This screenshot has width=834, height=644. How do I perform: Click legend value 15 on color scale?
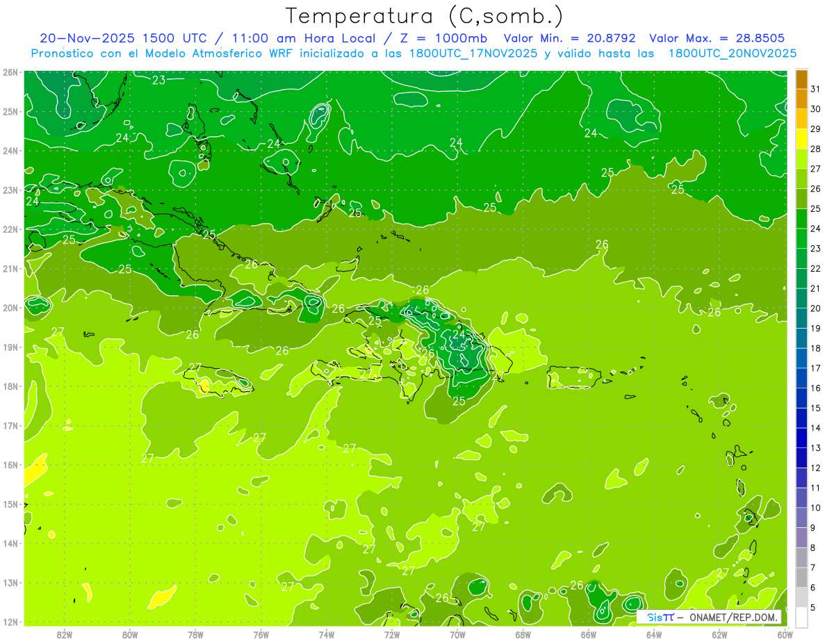pyautogui.click(x=815, y=408)
